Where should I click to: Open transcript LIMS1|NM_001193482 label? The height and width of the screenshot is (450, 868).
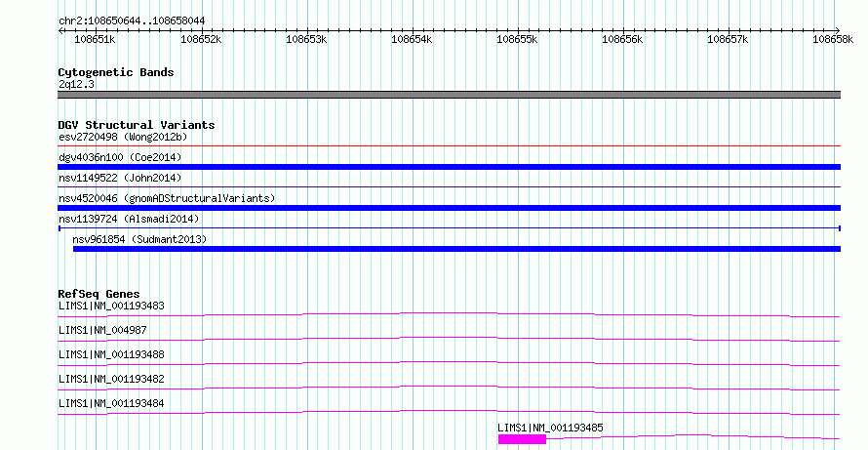coord(111,379)
